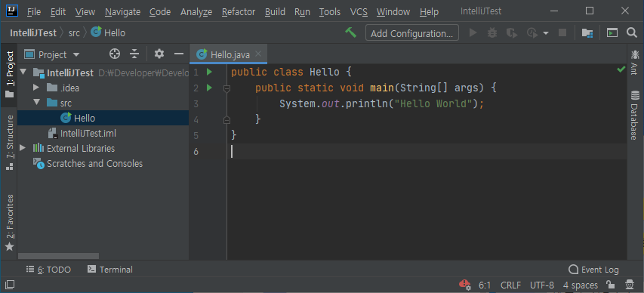644x293 pixels.
Task: Click fold end marker on line 4
Action: click(x=226, y=119)
